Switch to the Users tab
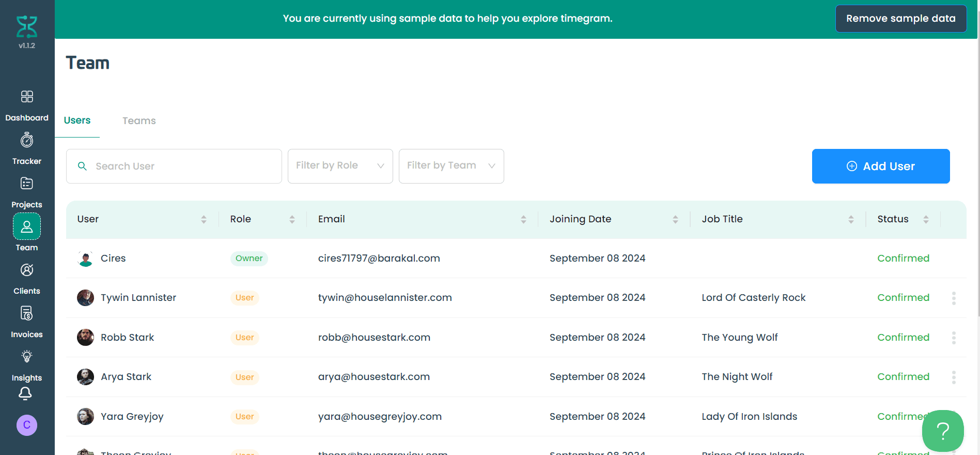Image resolution: width=980 pixels, height=455 pixels. (77, 120)
